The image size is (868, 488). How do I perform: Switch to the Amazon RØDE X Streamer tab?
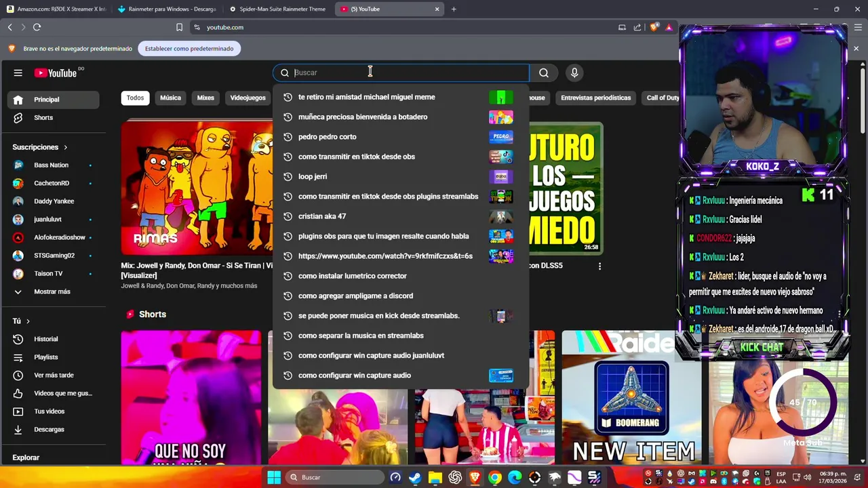(x=56, y=9)
